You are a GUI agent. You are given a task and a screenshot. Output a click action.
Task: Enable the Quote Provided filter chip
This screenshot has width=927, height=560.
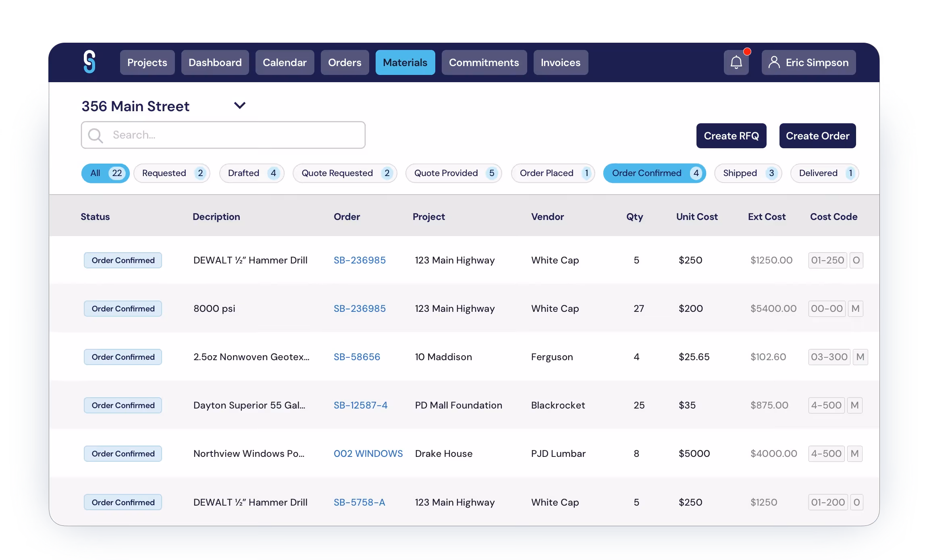pos(453,173)
